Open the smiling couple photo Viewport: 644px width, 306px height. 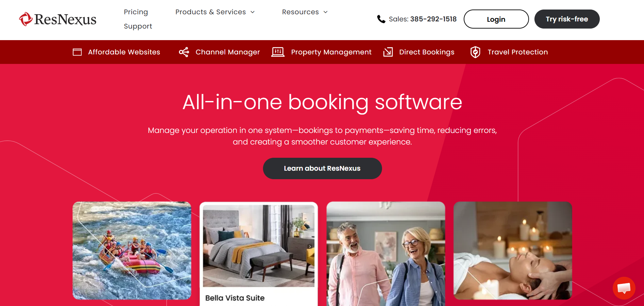pyautogui.click(x=386, y=254)
